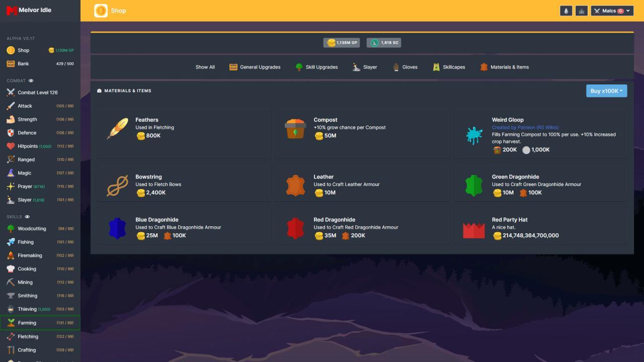Image resolution: width=644 pixels, height=362 pixels.
Task: Click the Show All shop filter
Action: (205, 67)
